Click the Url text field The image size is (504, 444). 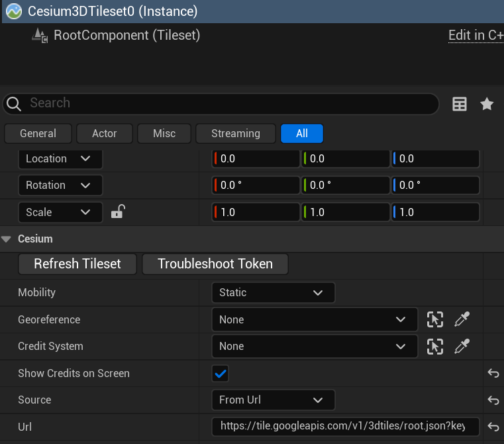coord(346,426)
